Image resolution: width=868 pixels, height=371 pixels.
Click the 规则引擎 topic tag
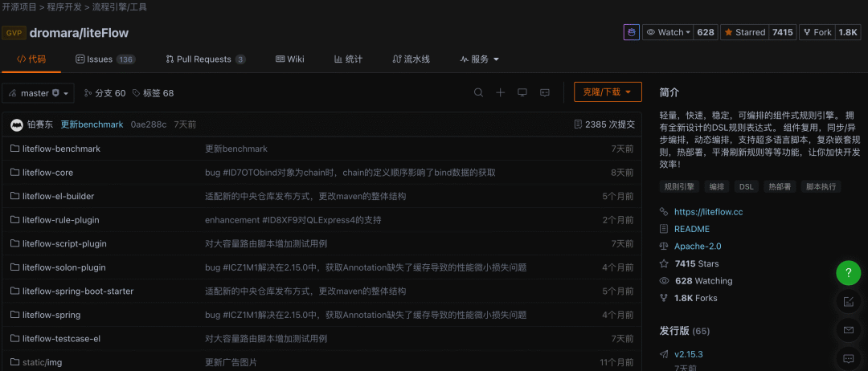[x=680, y=186]
